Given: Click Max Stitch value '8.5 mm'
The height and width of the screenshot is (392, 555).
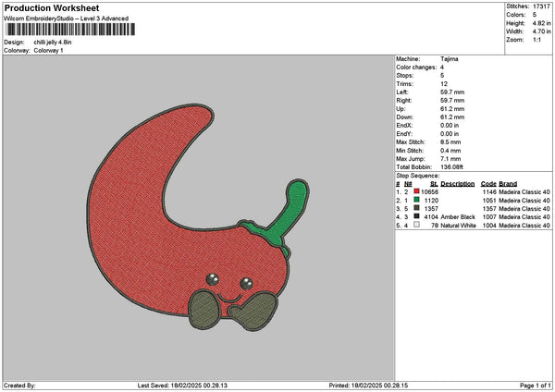Looking at the screenshot, I should pos(450,142).
